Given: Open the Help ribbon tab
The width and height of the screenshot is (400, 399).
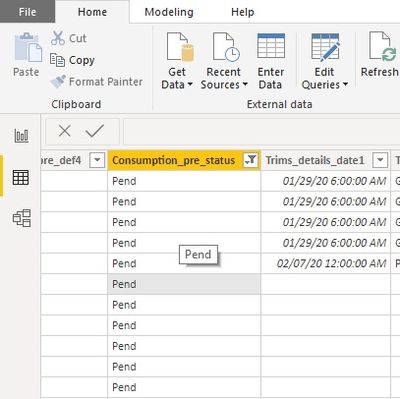Looking at the screenshot, I should (243, 12).
